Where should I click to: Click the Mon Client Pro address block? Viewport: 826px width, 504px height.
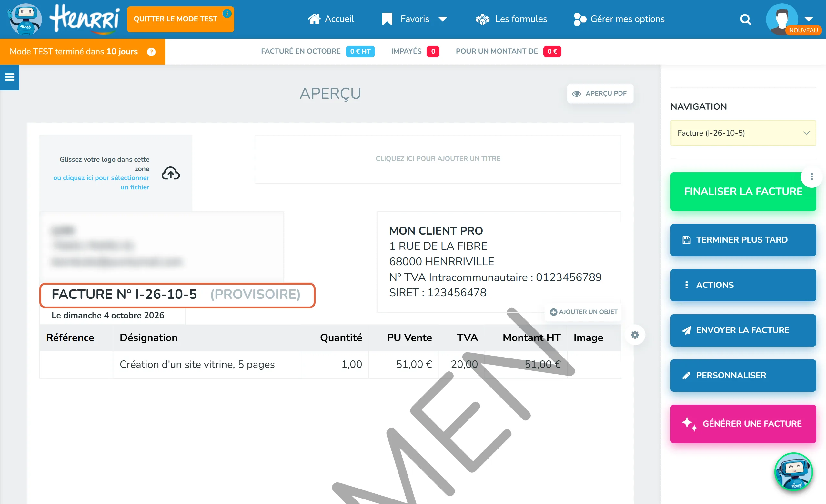(499, 262)
